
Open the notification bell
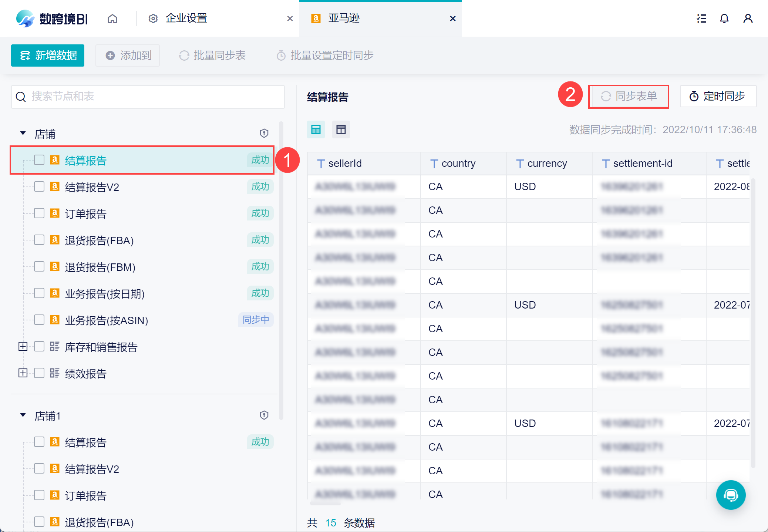point(724,18)
